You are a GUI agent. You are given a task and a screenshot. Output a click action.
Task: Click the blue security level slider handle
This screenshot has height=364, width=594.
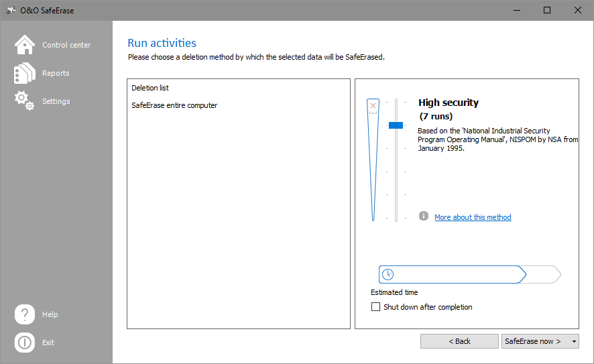(x=396, y=125)
